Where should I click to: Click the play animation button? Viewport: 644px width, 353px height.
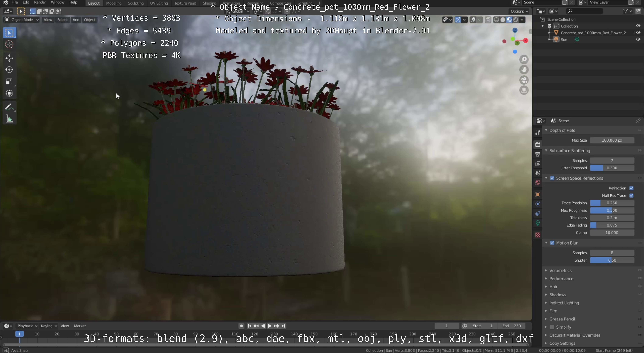click(x=269, y=326)
